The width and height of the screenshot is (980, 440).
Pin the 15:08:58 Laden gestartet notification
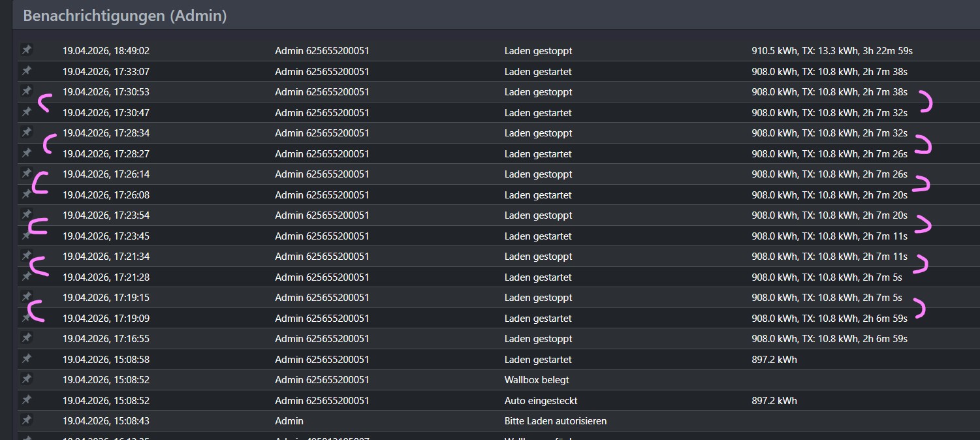[26, 359]
